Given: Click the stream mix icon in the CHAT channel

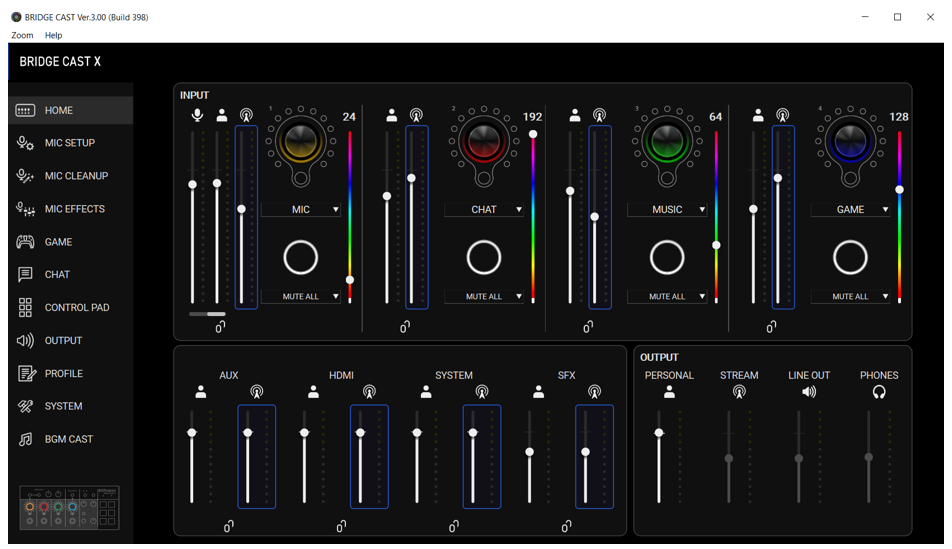Looking at the screenshot, I should coord(416,115).
